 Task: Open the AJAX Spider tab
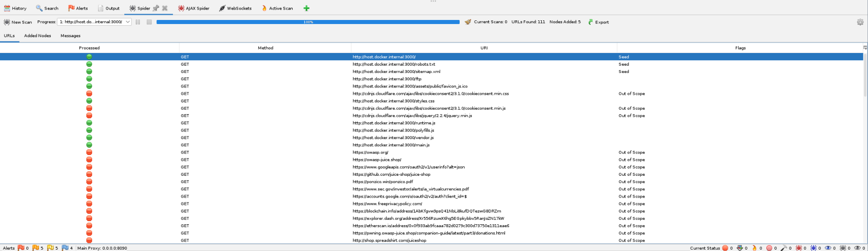(x=194, y=8)
